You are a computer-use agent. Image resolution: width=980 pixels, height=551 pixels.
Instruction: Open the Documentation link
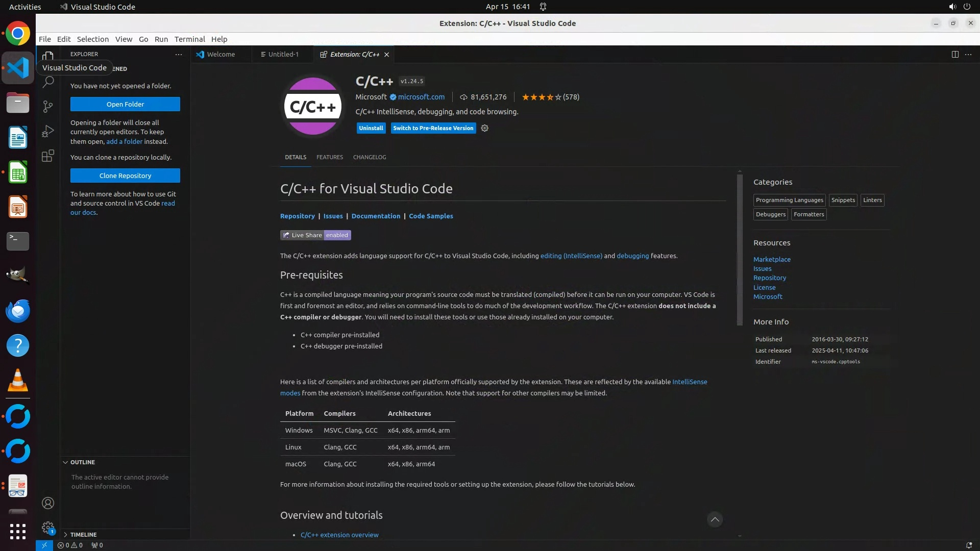pyautogui.click(x=376, y=216)
